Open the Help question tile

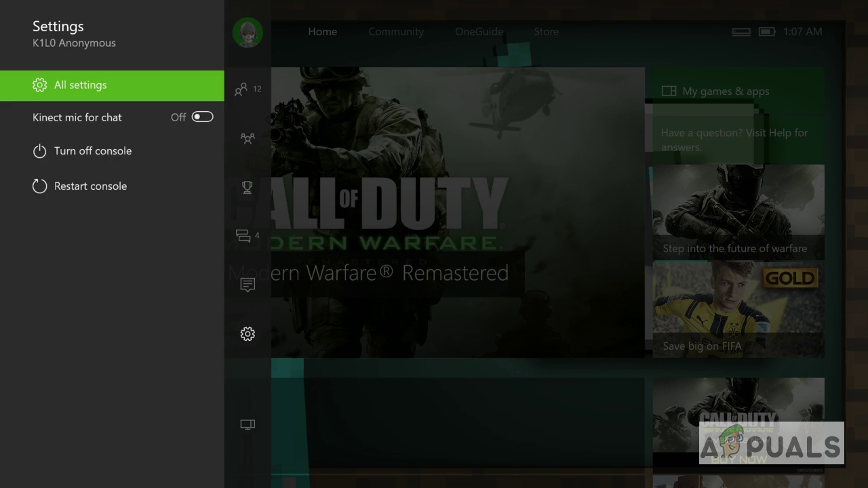738,140
